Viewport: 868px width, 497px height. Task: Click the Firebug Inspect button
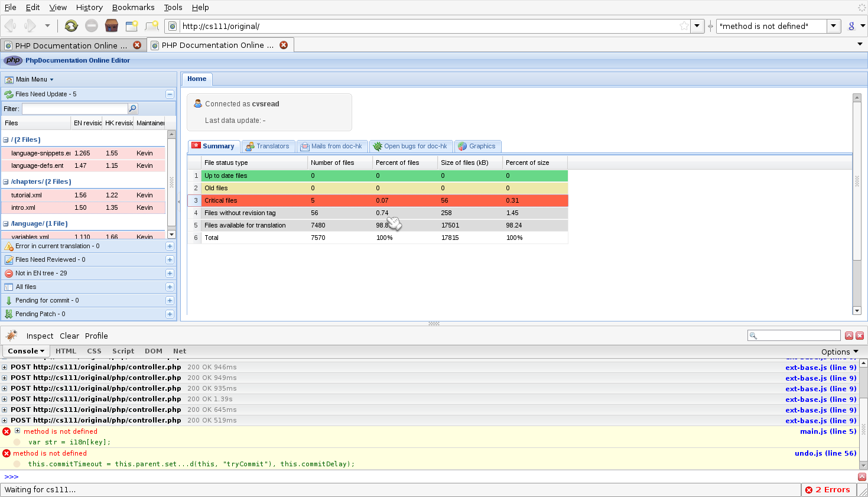coord(40,336)
